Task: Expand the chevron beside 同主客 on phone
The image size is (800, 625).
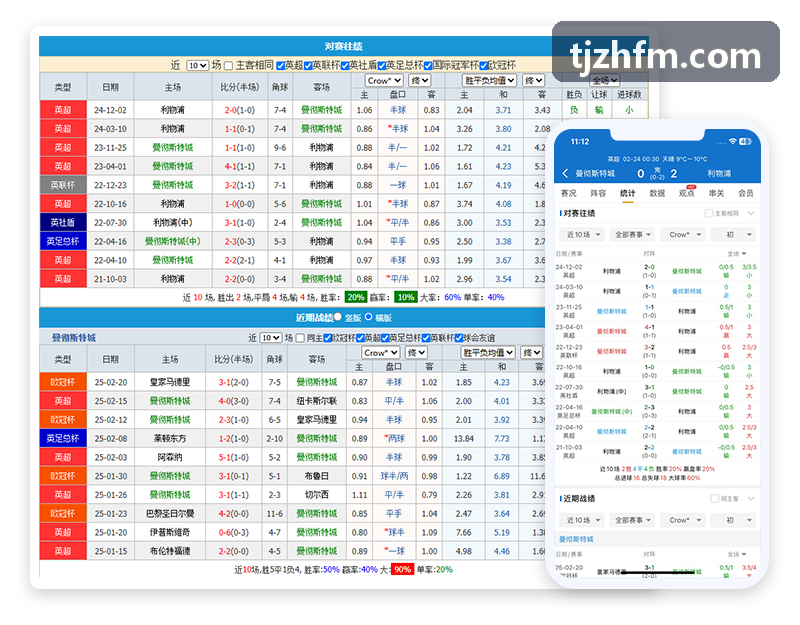Action: tap(751, 498)
